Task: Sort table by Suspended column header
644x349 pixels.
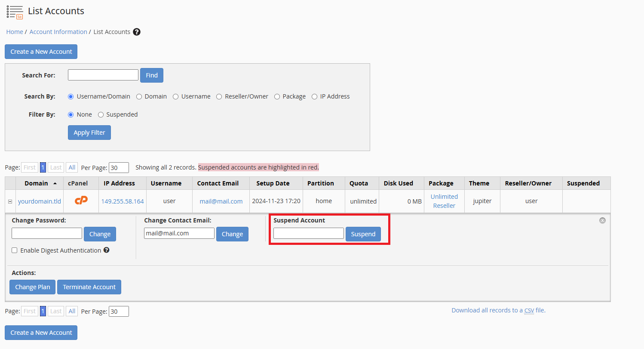Action: pyautogui.click(x=583, y=183)
